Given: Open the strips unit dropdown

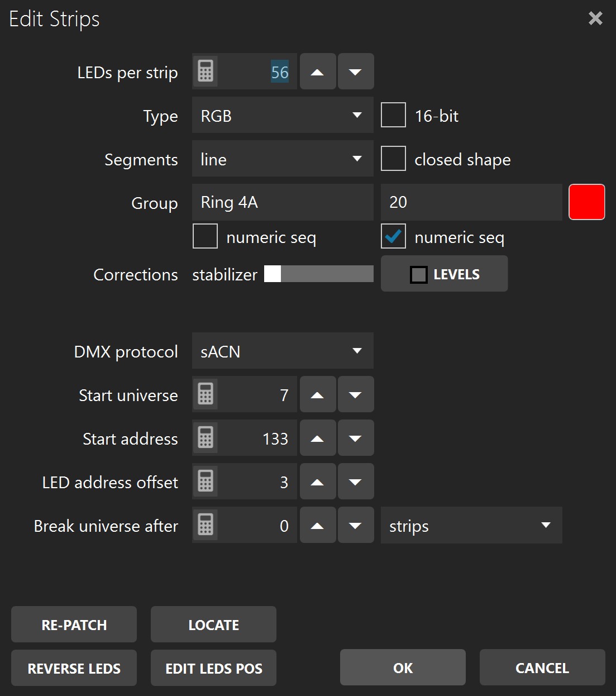Looking at the screenshot, I should pyautogui.click(x=471, y=525).
